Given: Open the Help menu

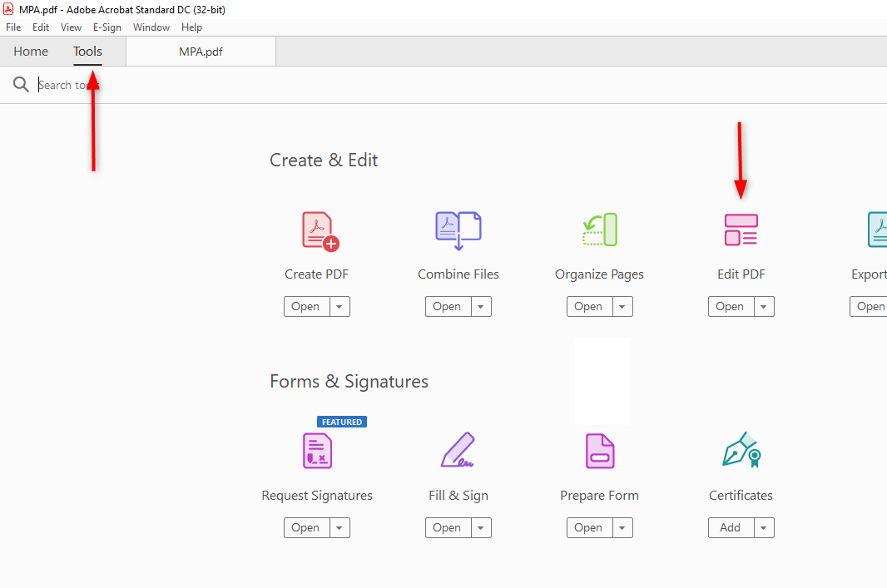Looking at the screenshot, I should pos(191,27).
